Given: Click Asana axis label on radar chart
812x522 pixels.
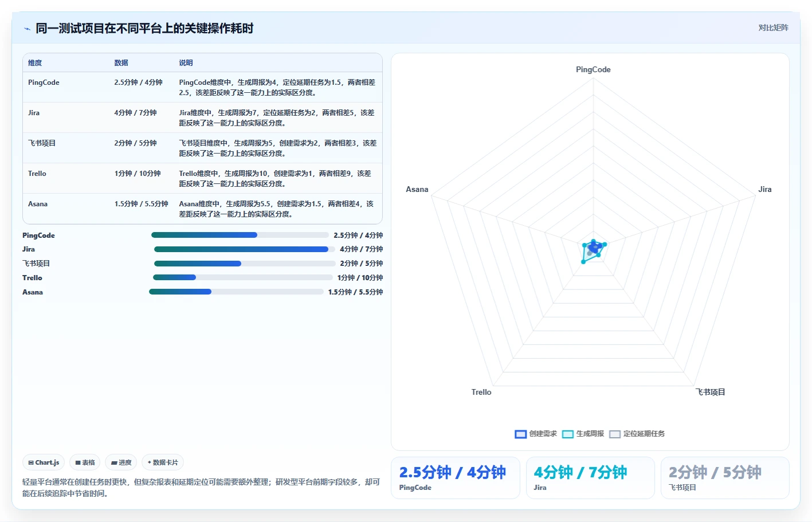Looking at the screenshot, I should tap(417, 189).
